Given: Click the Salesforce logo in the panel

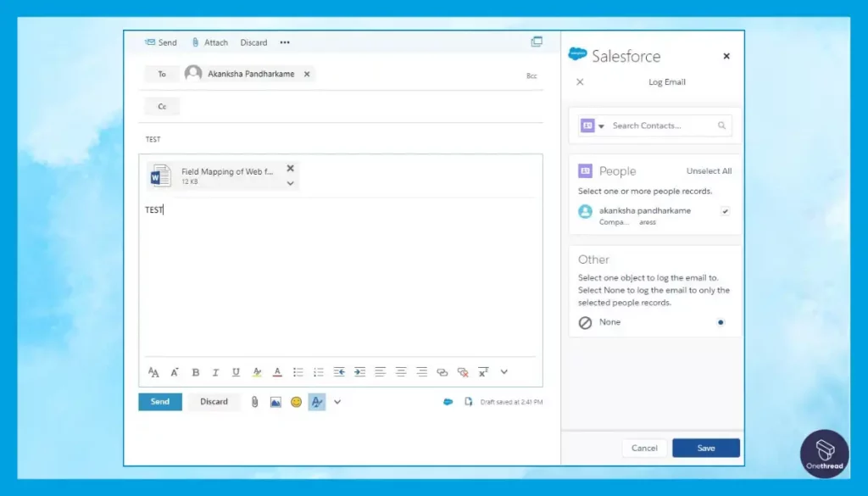Looking at the screenshot, I should tap(577, 53).
